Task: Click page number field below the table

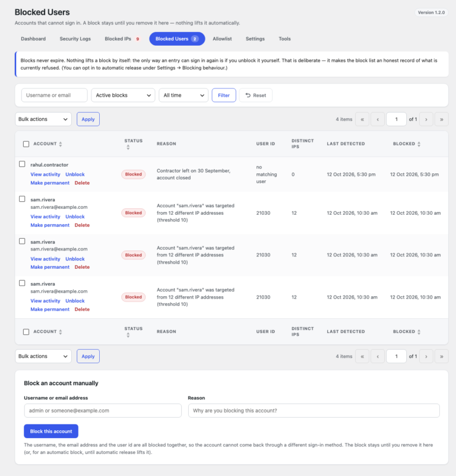Action: pos(396,356)
